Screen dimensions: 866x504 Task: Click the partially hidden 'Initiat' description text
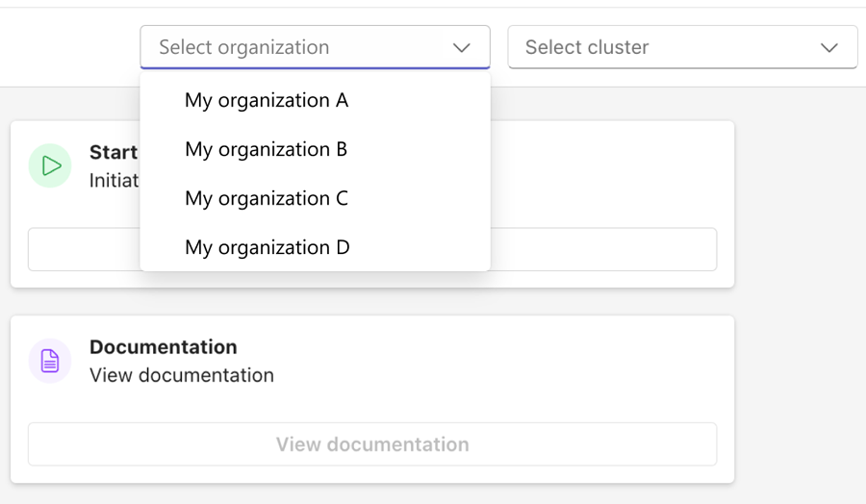tap(114, 181)
